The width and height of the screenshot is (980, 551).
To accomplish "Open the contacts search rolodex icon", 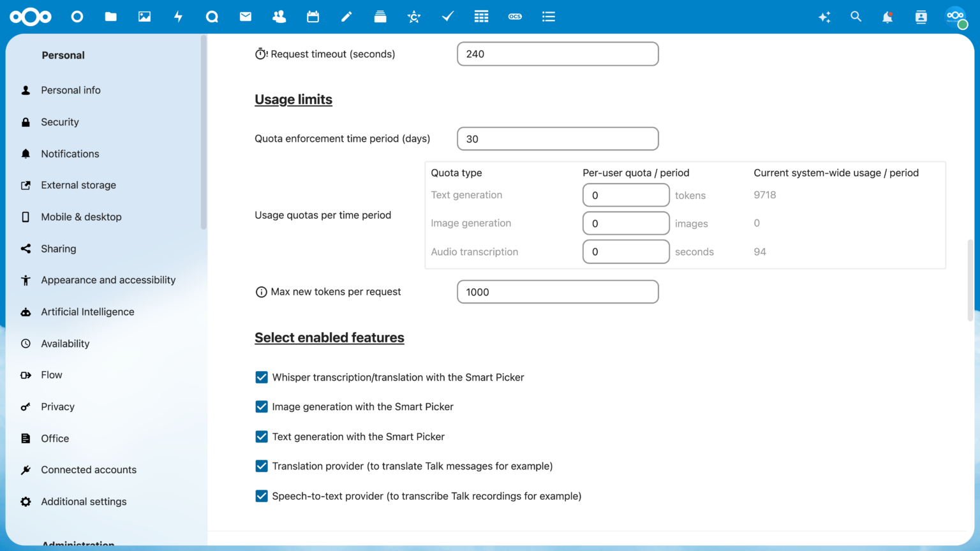I will coord(921,17).
